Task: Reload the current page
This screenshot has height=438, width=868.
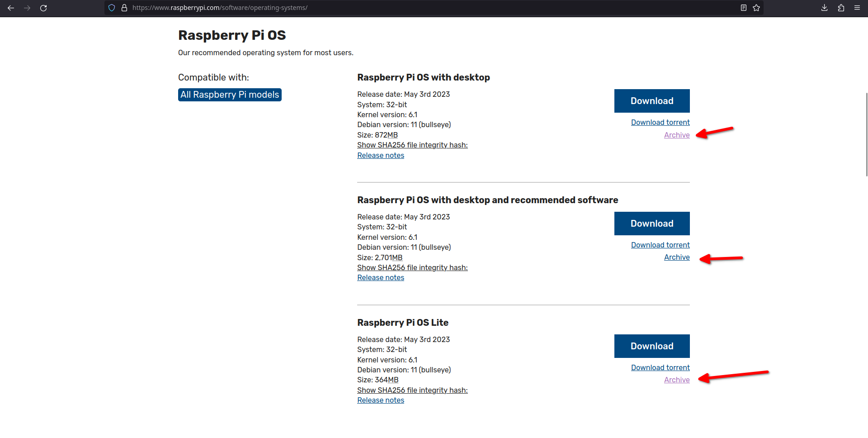Action: [43, 8]
